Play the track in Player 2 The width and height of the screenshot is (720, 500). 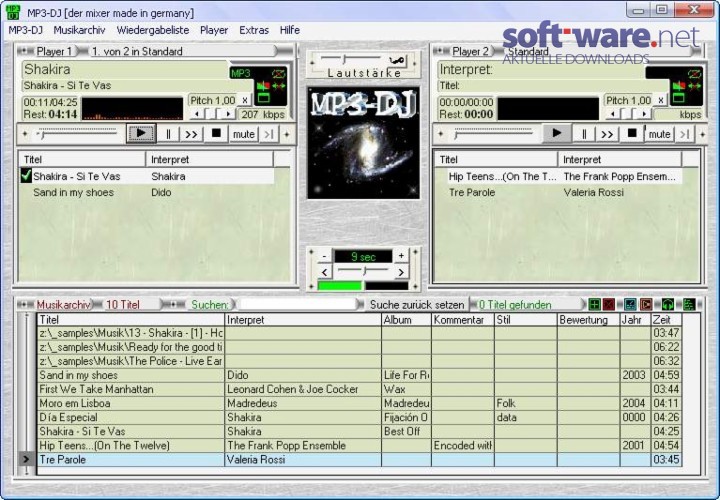click(557, 134)
